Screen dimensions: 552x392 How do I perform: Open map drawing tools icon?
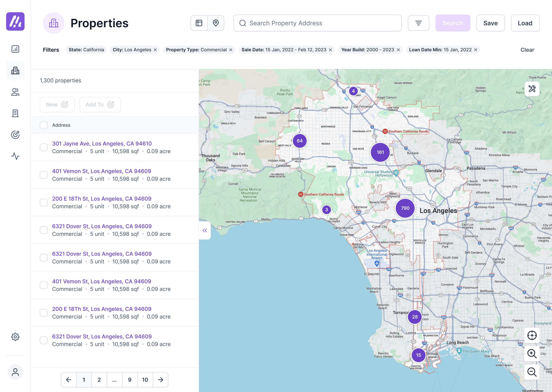tap(532, 89)
